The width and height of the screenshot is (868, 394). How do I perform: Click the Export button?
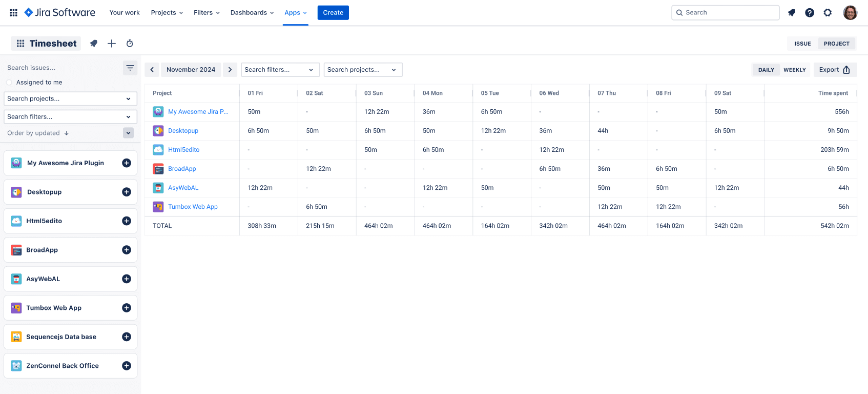[835, 70]
